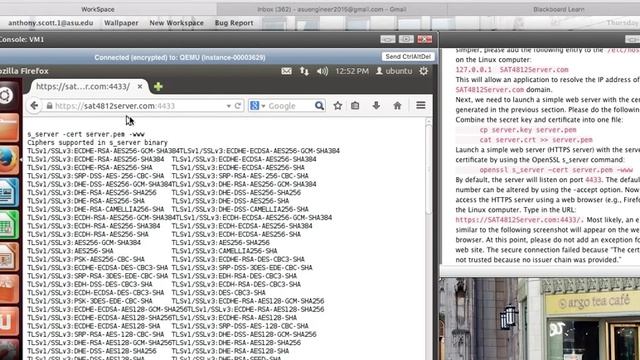640x360 pixels.
Task: Switch to the Blackboard Learn tab
Action: coord(558,9)
